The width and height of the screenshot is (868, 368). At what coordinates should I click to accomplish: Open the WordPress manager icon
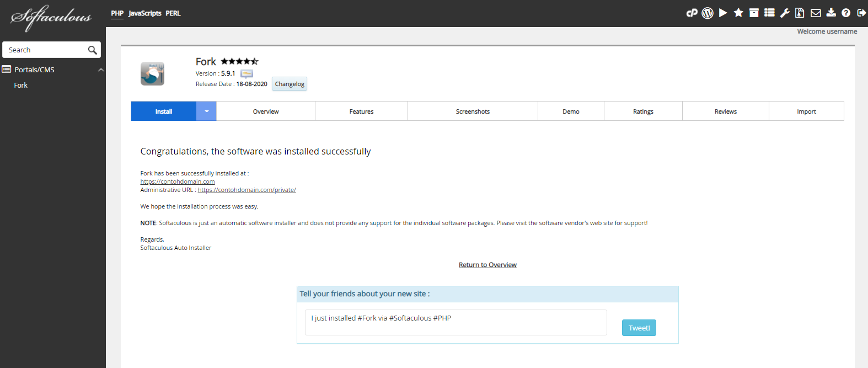(x=708, y=13)
